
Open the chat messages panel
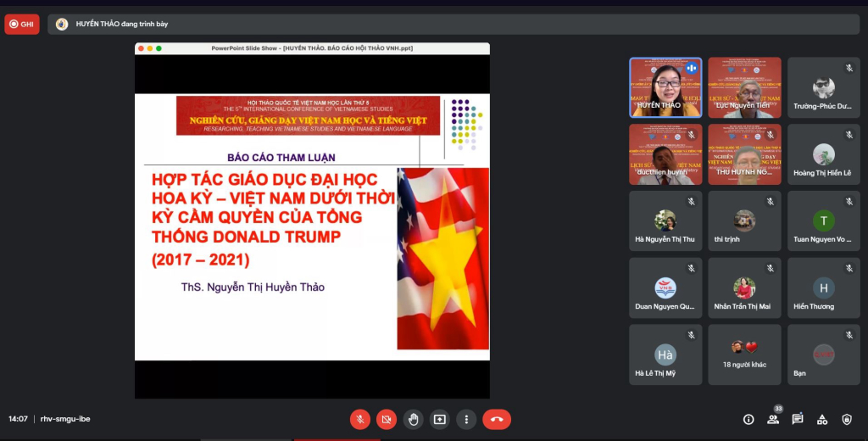click(798, 420)
